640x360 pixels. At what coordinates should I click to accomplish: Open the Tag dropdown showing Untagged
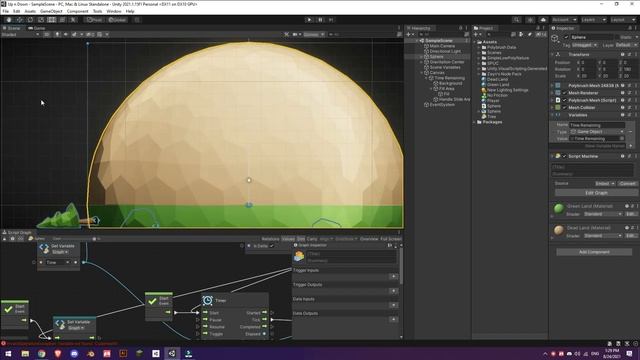click(585, 45)
